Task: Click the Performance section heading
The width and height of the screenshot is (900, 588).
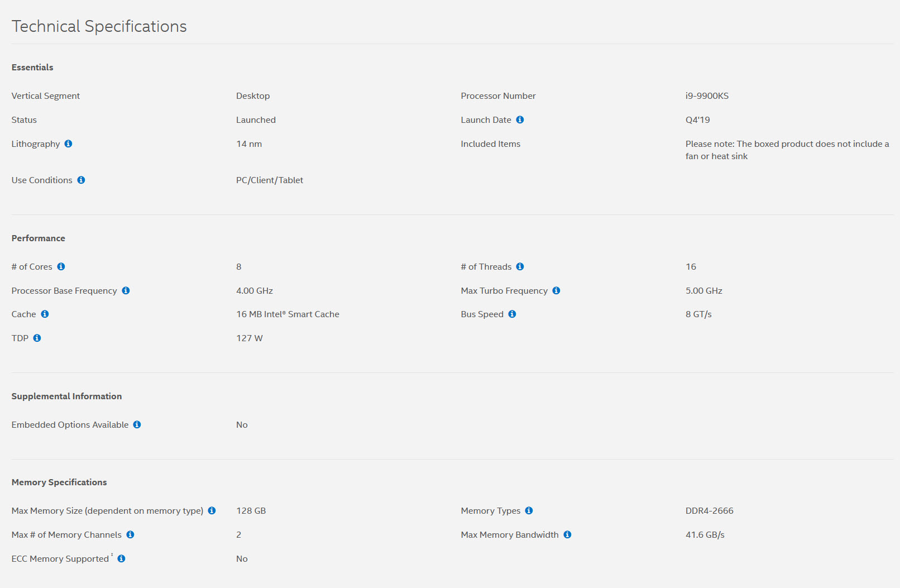Action: click(39, 238)
